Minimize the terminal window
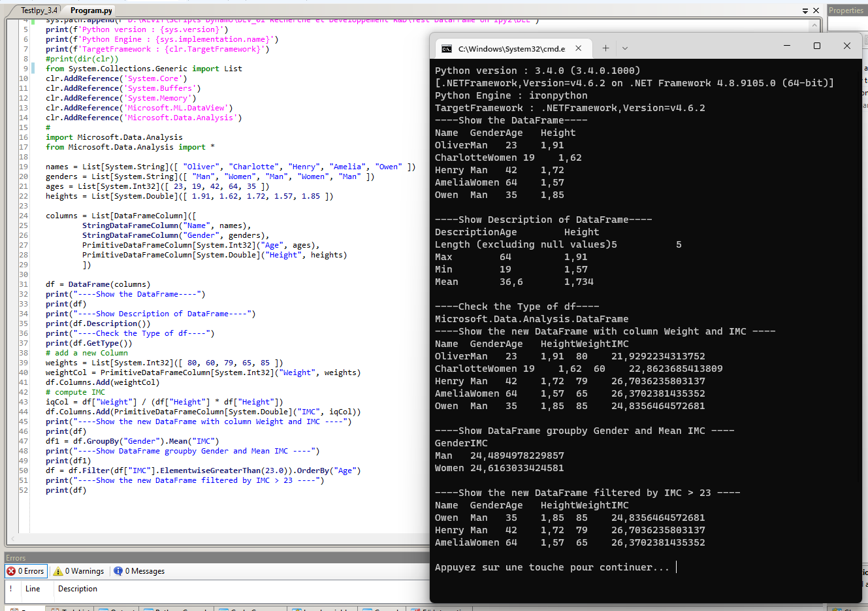 point(786,46)
